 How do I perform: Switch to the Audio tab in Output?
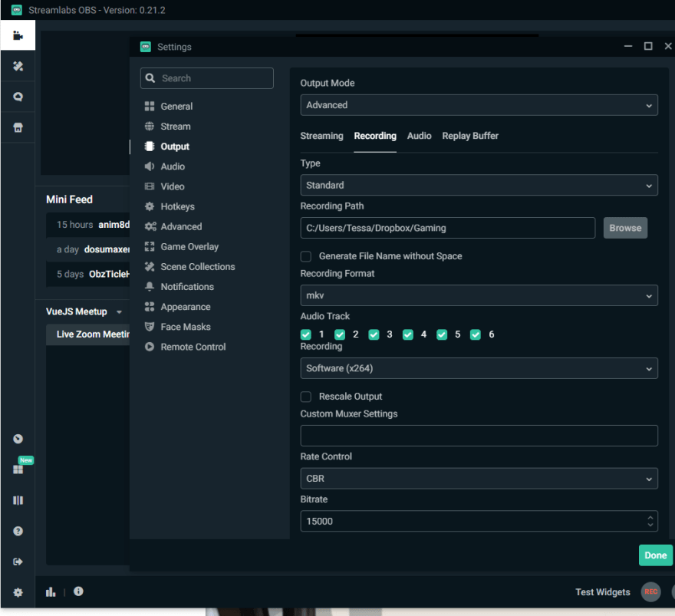point(419,136)
